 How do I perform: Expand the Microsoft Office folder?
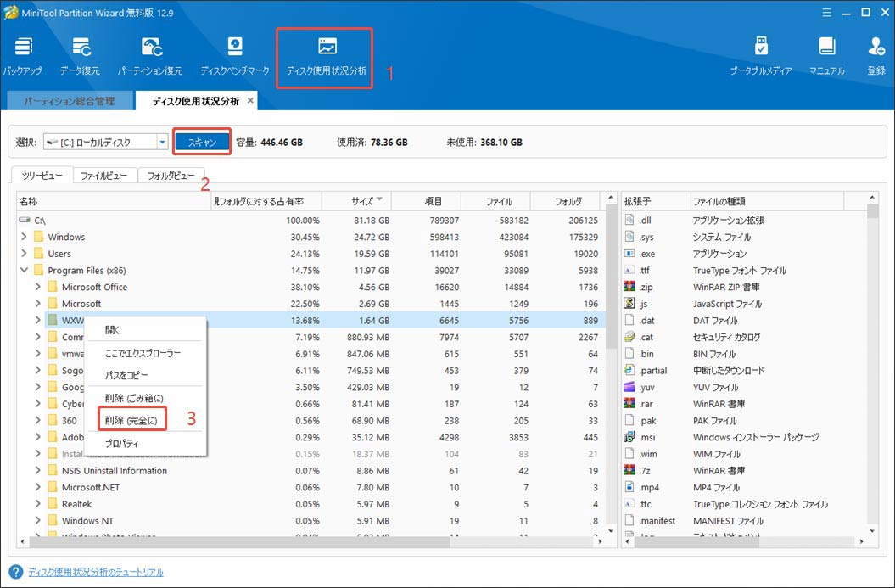(37, 287)
